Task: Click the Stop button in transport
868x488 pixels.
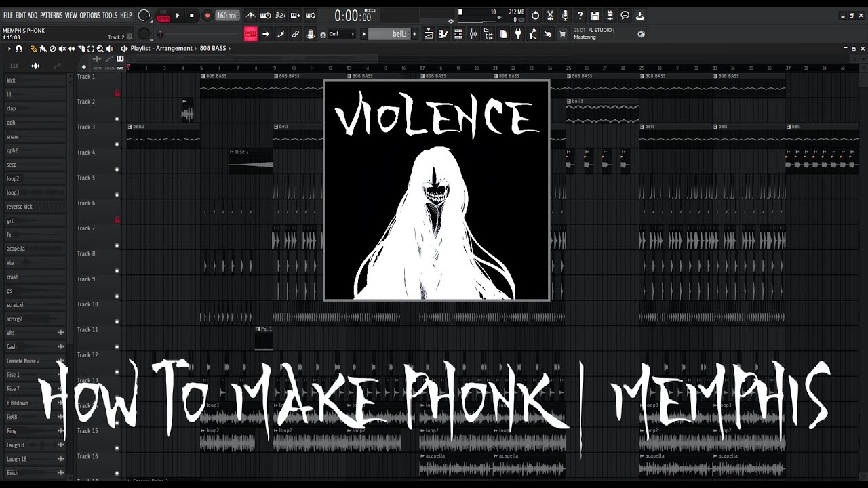Action: point(192,16)
